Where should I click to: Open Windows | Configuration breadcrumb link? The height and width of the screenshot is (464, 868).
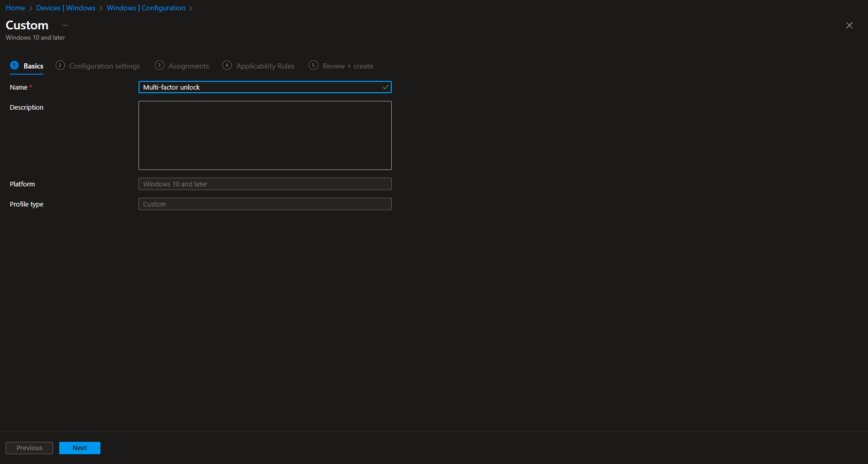click(146, 8)
